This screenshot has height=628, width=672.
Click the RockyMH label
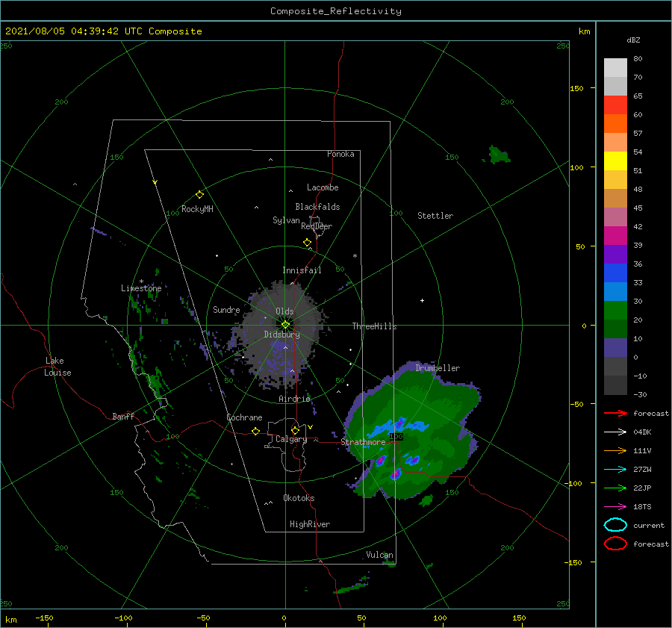click(x=197, y=209)
